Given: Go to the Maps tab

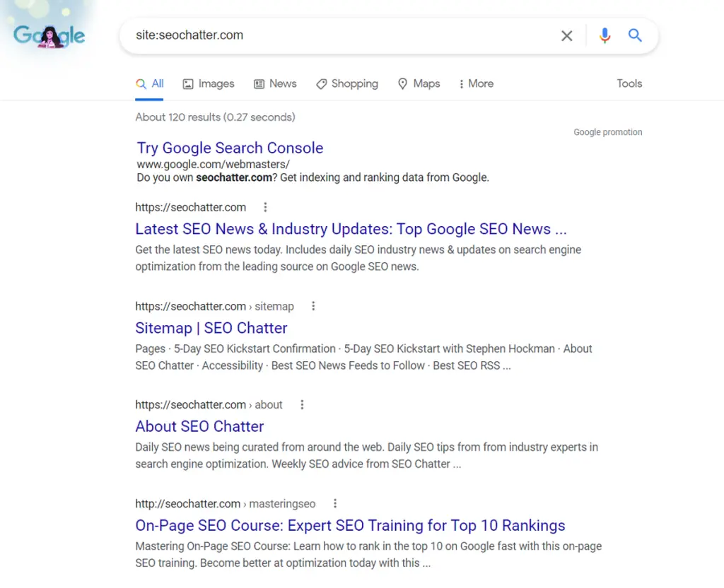Looking at the screenshot, I should (419, 83).
